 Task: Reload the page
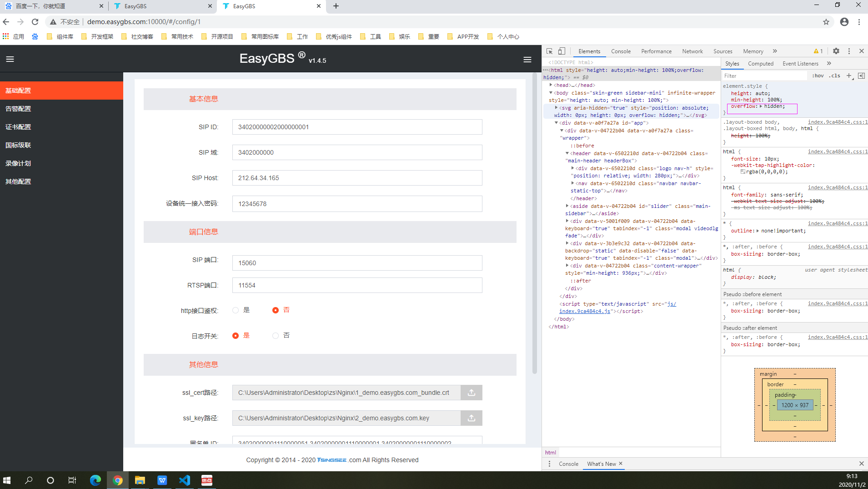pyautogui.click(x=35, y=22)
